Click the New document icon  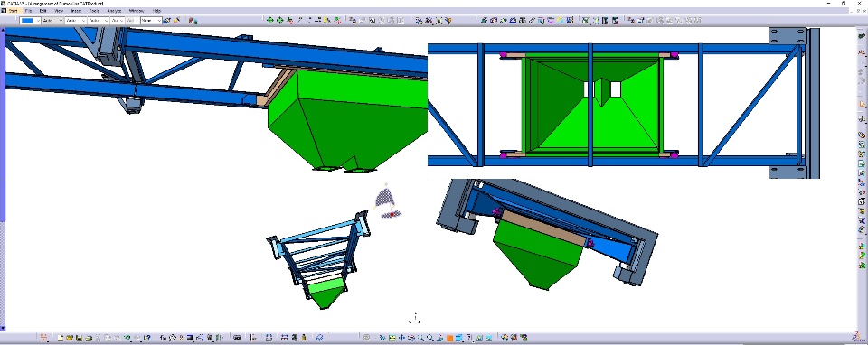click(x=61, y=338)
